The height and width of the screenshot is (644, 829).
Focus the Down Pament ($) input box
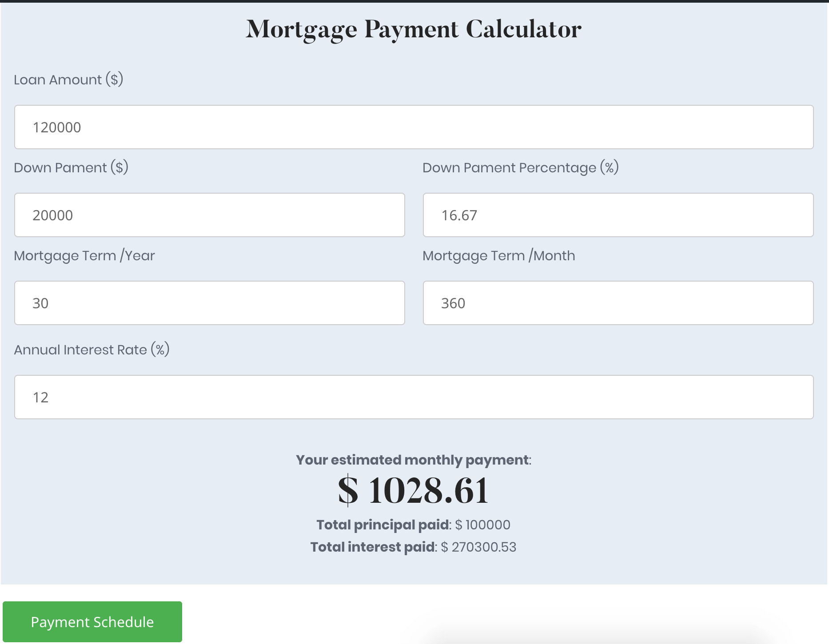pos(209,215)
